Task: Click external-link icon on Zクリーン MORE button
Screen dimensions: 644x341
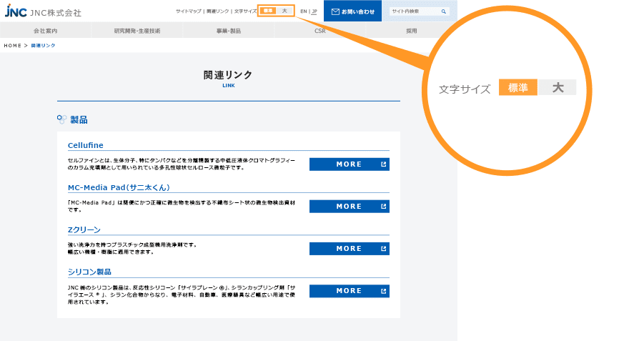Action: pyautogui.click(x=383, y=249)
